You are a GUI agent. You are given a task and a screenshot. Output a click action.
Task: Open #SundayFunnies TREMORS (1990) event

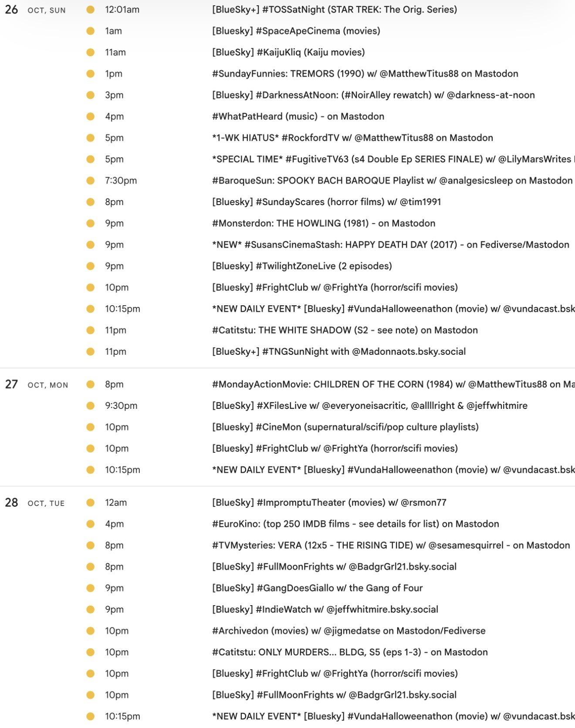coord(365,74)
